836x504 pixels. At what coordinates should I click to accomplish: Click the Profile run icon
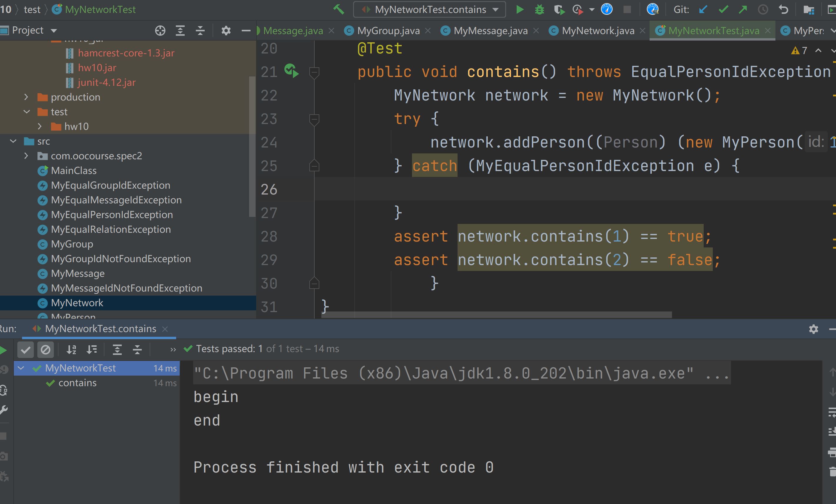pos(578,9)
